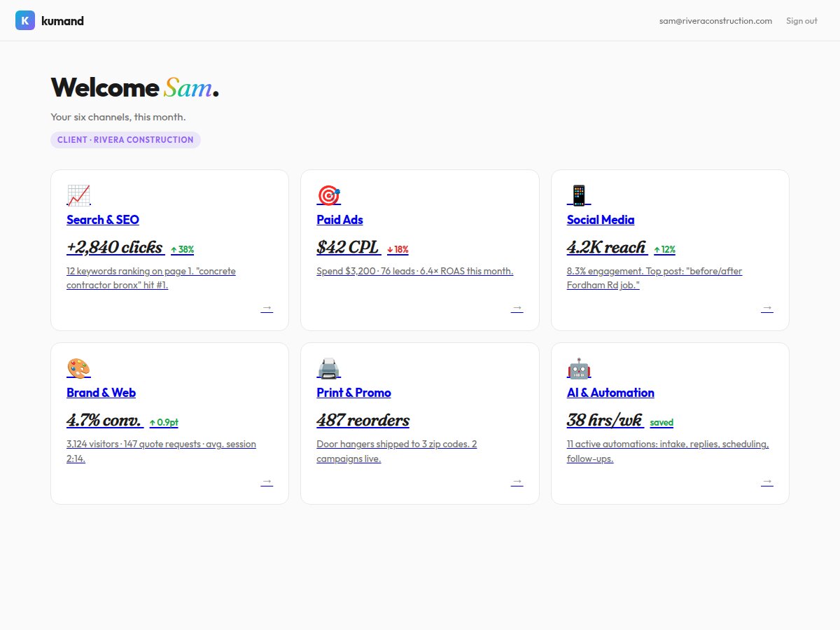Image resolution: width=840 pixels, height=630 pixels.
Task: Click the Social Media phone icon
Action: click(578, 195)
